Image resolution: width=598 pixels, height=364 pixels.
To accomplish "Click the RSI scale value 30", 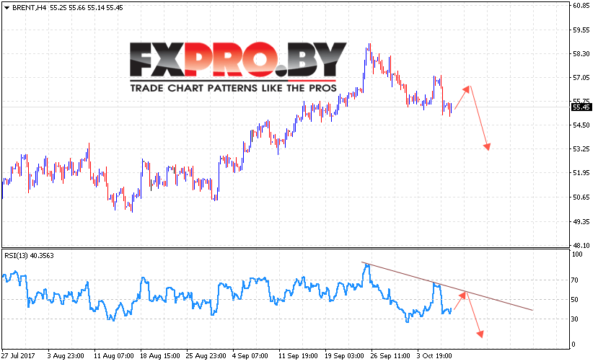I will point(575,319).
